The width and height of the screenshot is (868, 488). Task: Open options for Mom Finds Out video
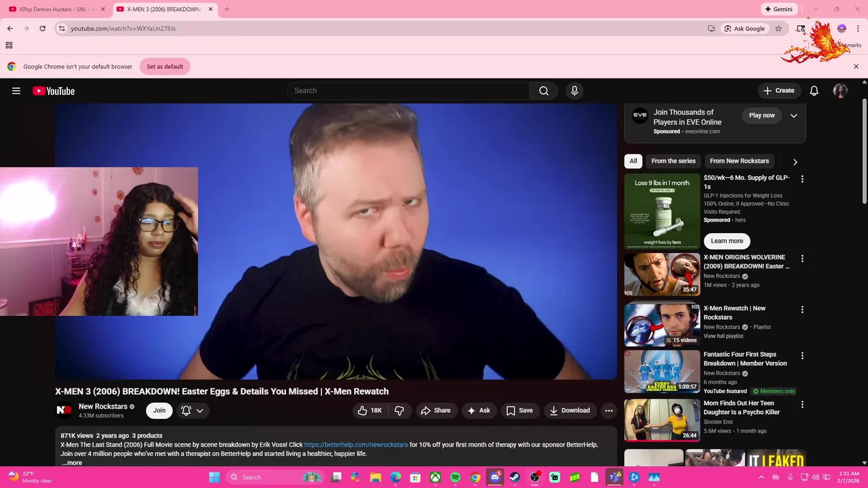pyautogui.click(x=802, y=405)
